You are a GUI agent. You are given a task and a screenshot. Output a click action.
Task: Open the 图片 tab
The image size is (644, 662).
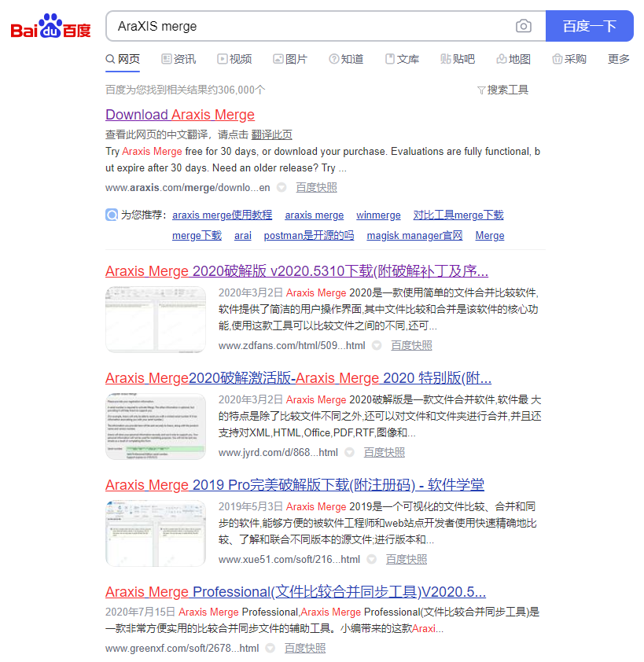pos(290,59)
